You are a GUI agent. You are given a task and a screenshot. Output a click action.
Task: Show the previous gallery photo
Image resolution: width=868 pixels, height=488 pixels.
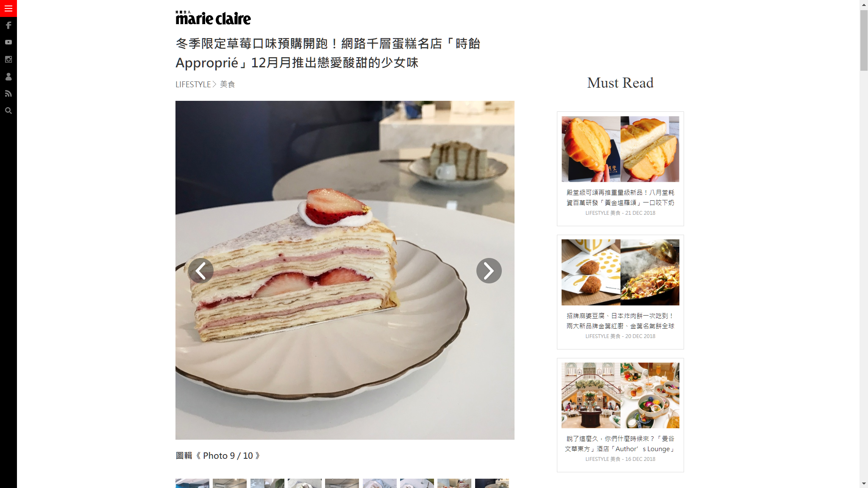[x=201, y=271]
